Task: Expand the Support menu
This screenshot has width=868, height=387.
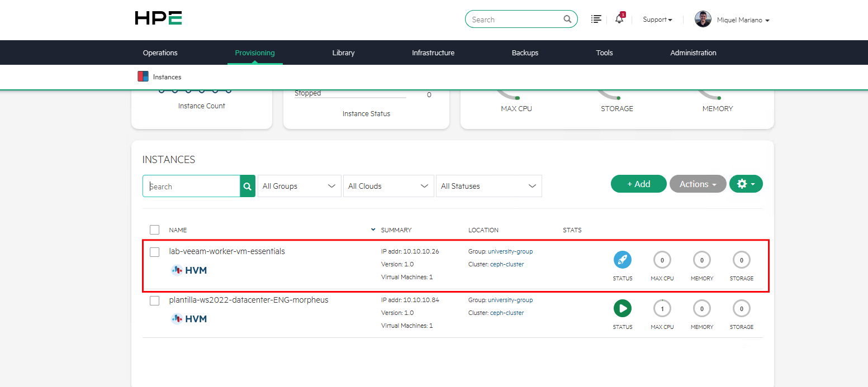Action: coord(657,20)
